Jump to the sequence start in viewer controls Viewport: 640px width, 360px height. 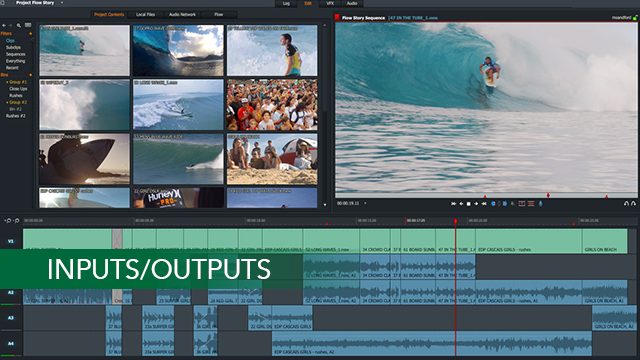tap(453, 204)
